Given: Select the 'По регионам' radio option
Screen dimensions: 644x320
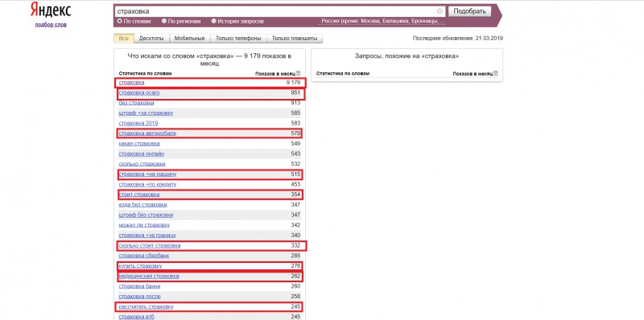Looking at the screenshot, I should [164, 22].
